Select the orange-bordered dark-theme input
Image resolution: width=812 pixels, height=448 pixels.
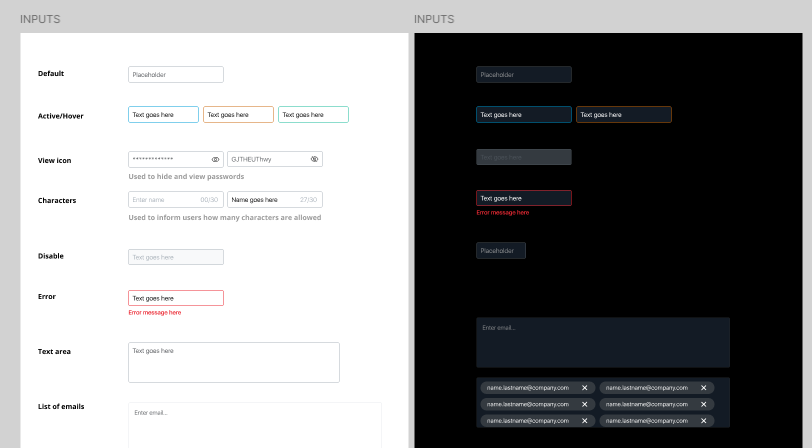pyautogui.click(x=624, y=114)
